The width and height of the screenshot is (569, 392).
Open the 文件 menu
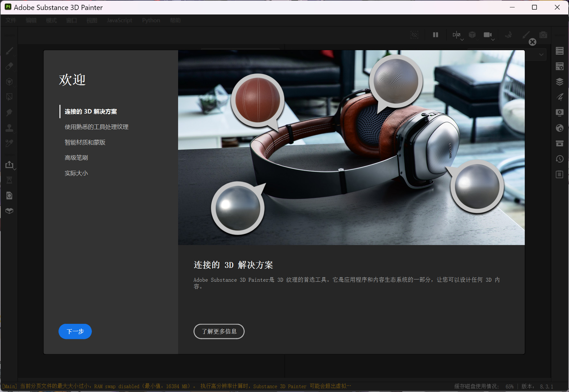11,20
